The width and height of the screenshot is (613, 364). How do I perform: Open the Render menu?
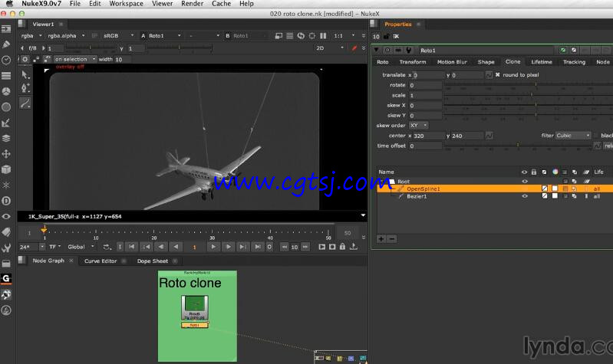coord(192,4)
